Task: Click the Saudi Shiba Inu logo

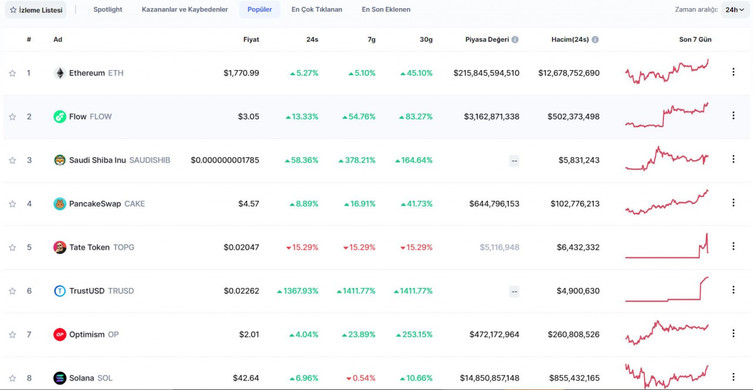Action: 60,160
